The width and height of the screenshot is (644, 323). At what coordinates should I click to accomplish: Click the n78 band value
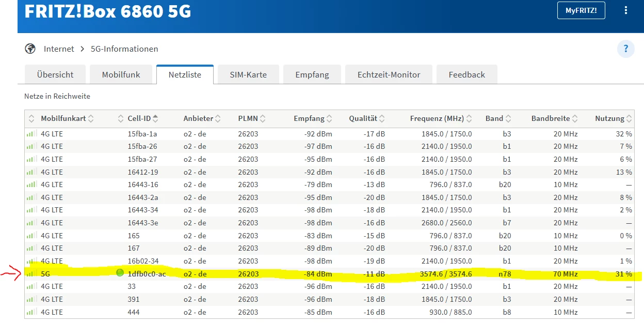[x=504, y=274]
